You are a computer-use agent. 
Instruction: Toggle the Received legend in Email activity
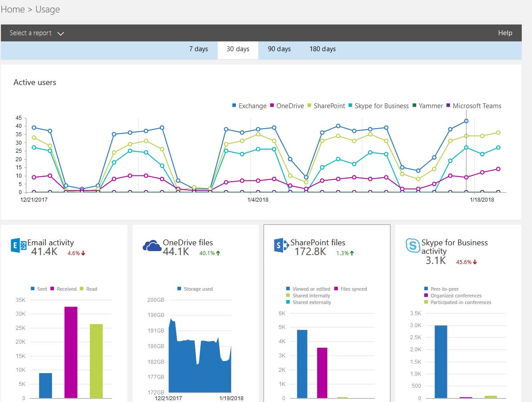(x=63, y=289)
